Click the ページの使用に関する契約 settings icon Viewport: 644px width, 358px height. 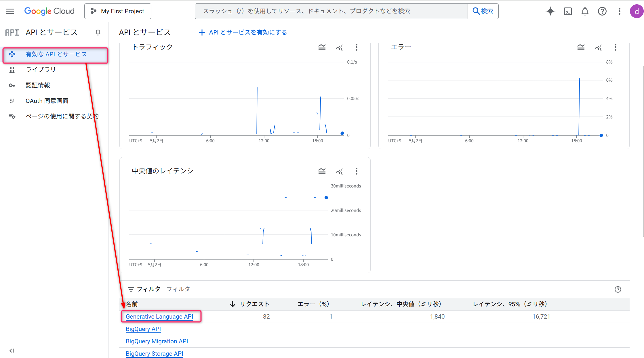pyautogui.click(x=12, y=116)
